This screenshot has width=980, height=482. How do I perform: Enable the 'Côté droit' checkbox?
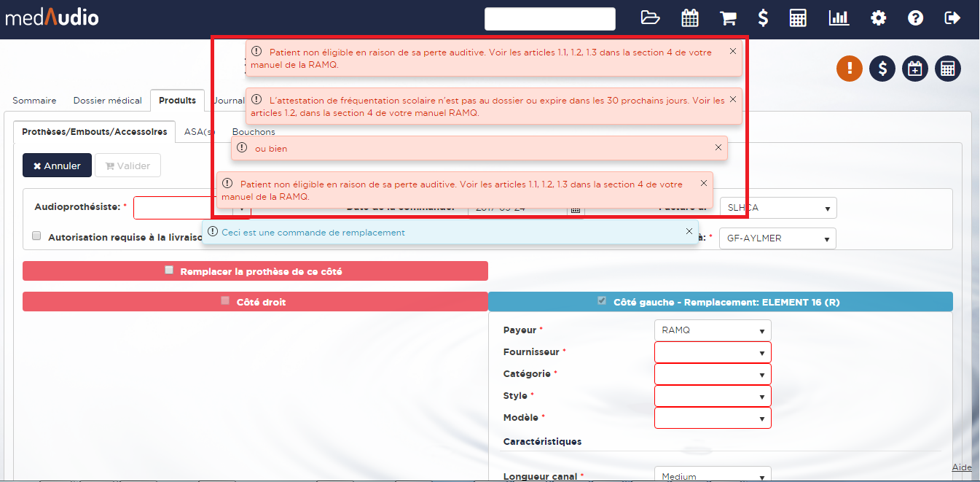point(225,300)
